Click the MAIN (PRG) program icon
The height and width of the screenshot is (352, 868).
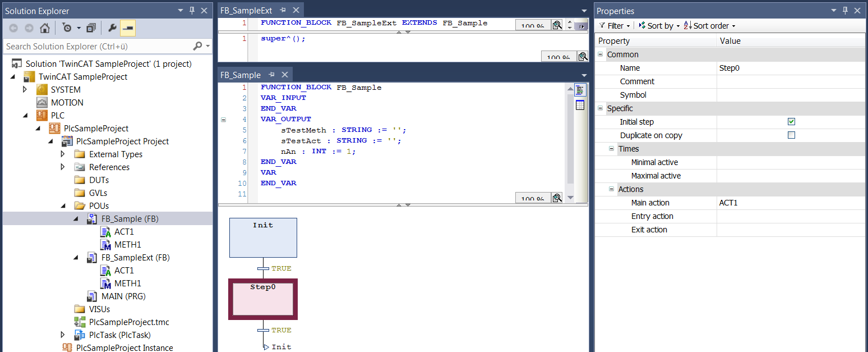[x=93, y=296]
